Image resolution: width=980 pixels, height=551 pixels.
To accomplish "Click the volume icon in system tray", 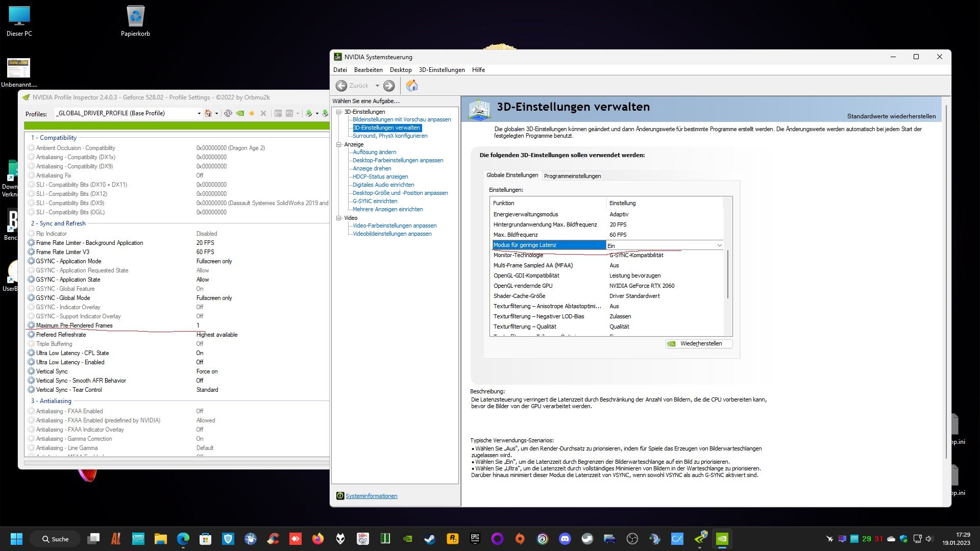I will [929, 539].
